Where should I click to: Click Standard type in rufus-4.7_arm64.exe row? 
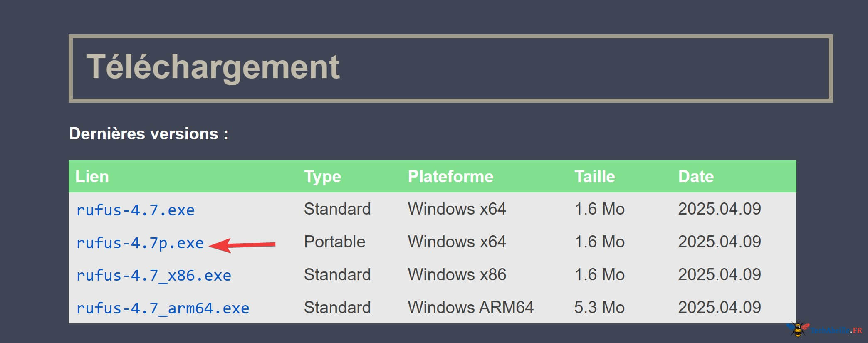point(337,307)
